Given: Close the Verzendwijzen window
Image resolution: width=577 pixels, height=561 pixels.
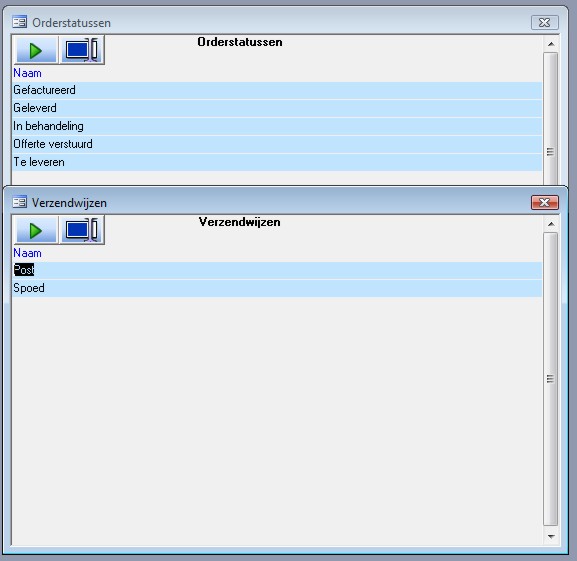Looking at the screenshot, I should click(x=545, y=202).
